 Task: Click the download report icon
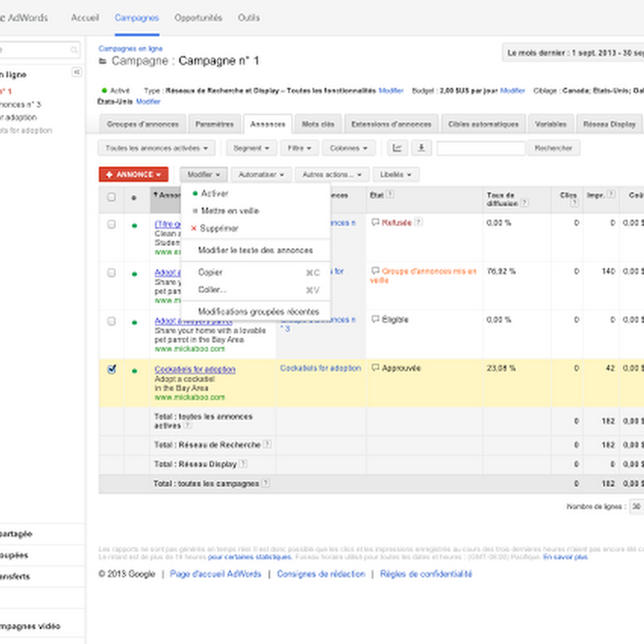coord(421,148)
